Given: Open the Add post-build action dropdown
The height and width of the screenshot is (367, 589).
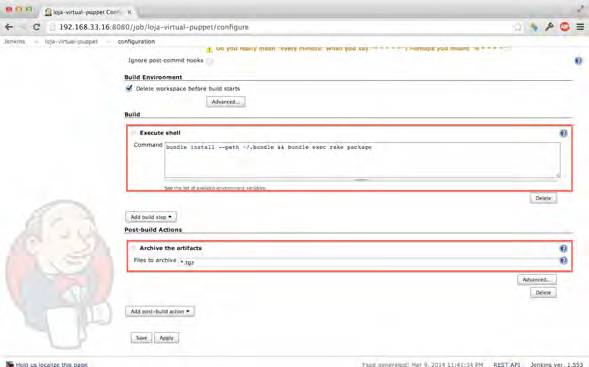Looking at the screenshot, I should pos(160,311).
